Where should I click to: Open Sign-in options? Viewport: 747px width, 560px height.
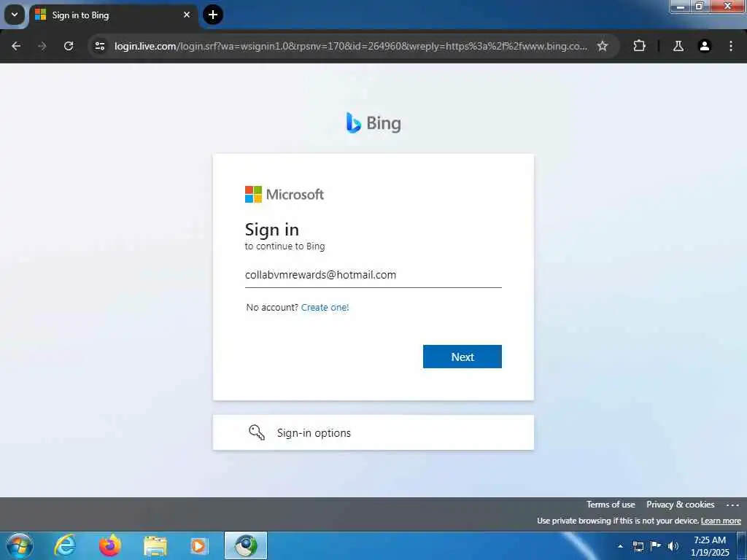tap(373, 432)
